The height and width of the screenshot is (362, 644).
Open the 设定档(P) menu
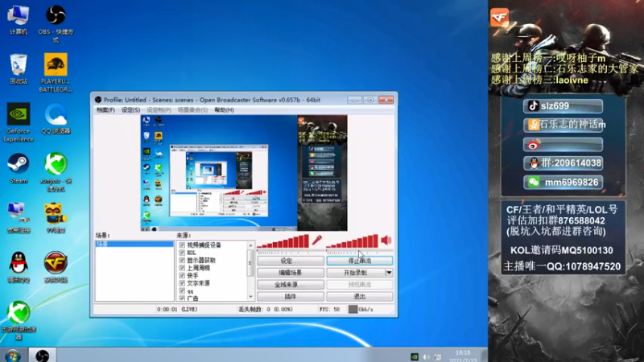click(159, 110)
